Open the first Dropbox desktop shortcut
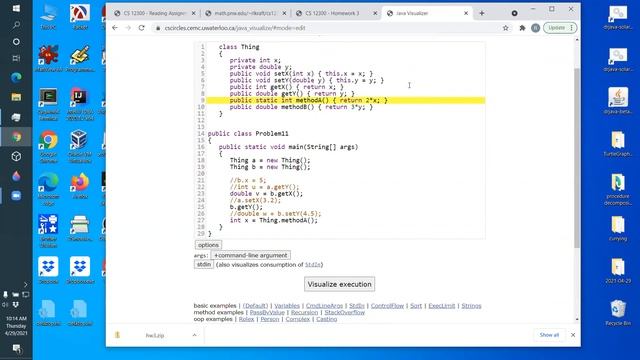 (49, 270)
